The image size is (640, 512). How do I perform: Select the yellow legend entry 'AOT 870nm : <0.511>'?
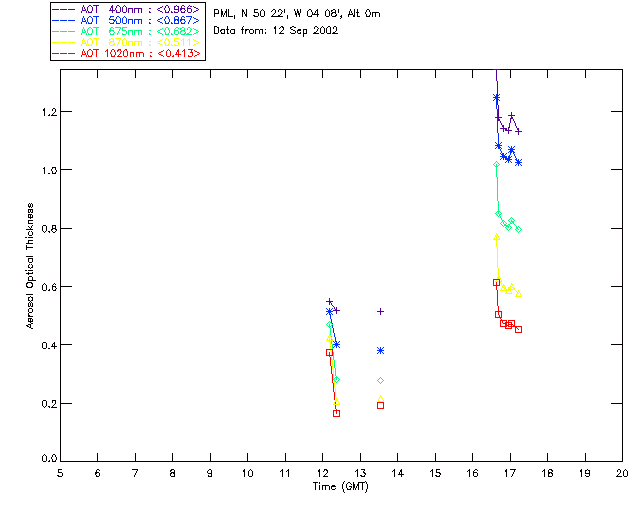(126, 42)
